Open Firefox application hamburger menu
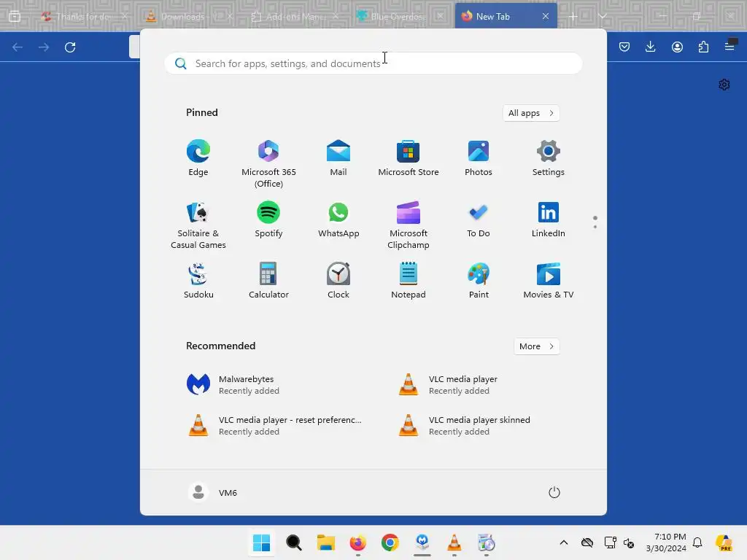Image resolution: width=747 pixels, height=560 pixels. tap(729, 46)
